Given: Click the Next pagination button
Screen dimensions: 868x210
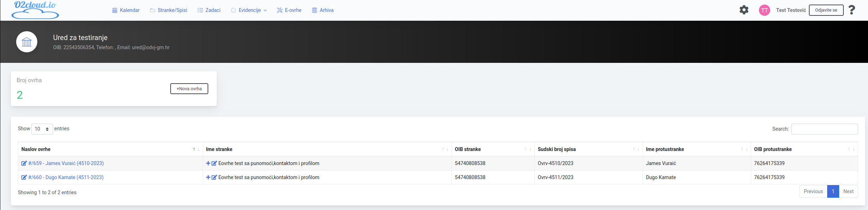Looking at the screenshot, I should tap(848, 191).
